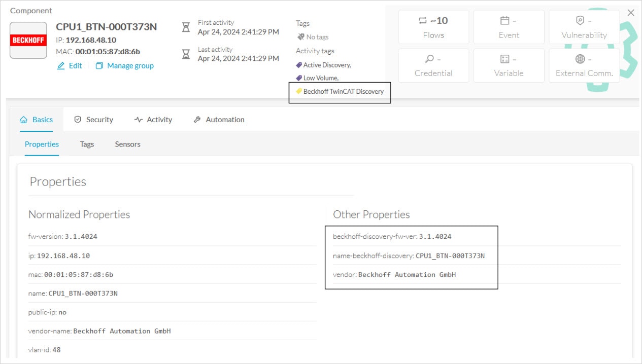Switch to the Security tab
The width and height of the screenshot is (642, 364).
pyautogui.click(x=93, y=120)
